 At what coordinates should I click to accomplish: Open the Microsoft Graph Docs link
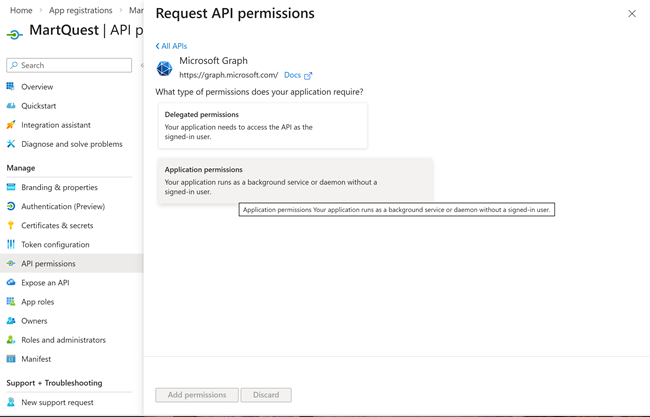point(292,75)
